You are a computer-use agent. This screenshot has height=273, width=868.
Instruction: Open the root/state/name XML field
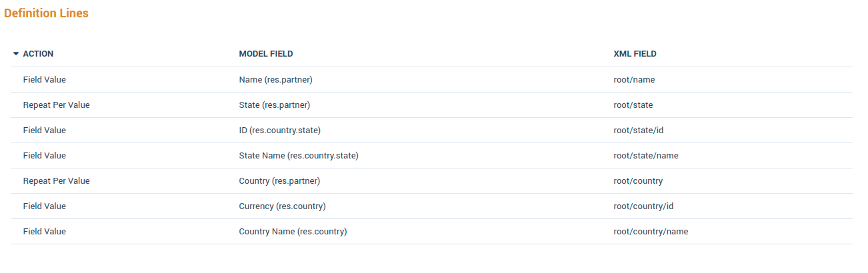(x=645, y=156)
